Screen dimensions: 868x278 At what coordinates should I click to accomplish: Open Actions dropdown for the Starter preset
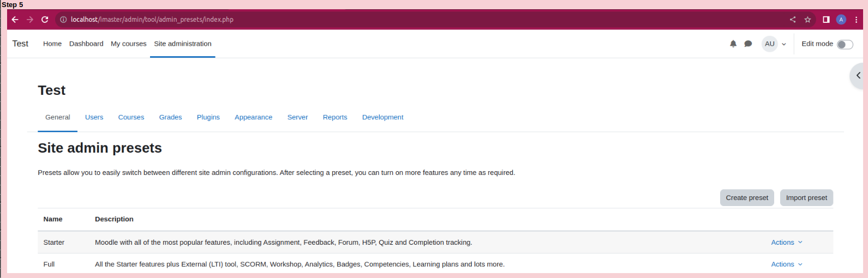pos(787,243)
